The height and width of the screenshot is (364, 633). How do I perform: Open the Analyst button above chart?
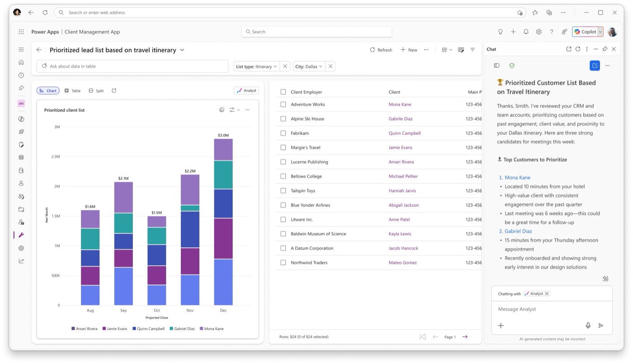(246, 90)
